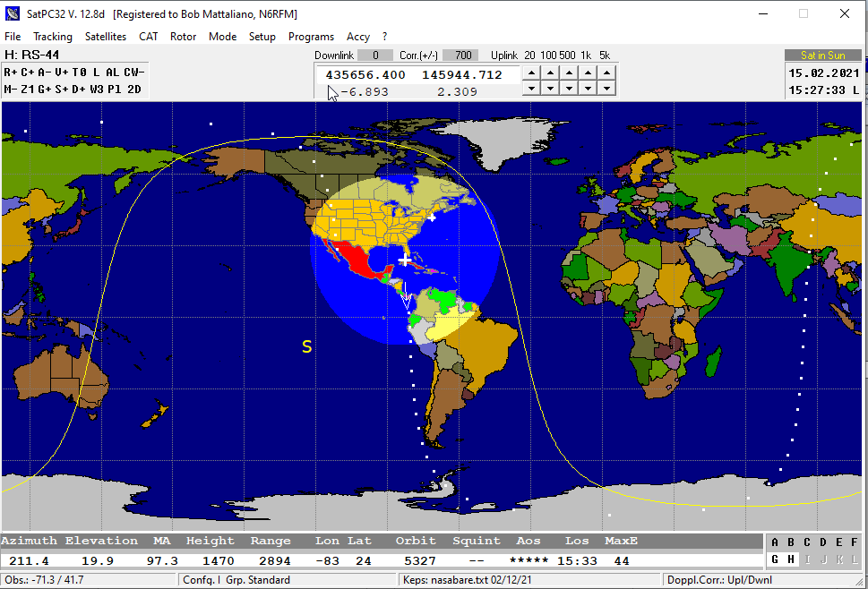The height and width of the screenshot is (589, 868).
Task: Open the File menu
Action: [x=13, y=37]
